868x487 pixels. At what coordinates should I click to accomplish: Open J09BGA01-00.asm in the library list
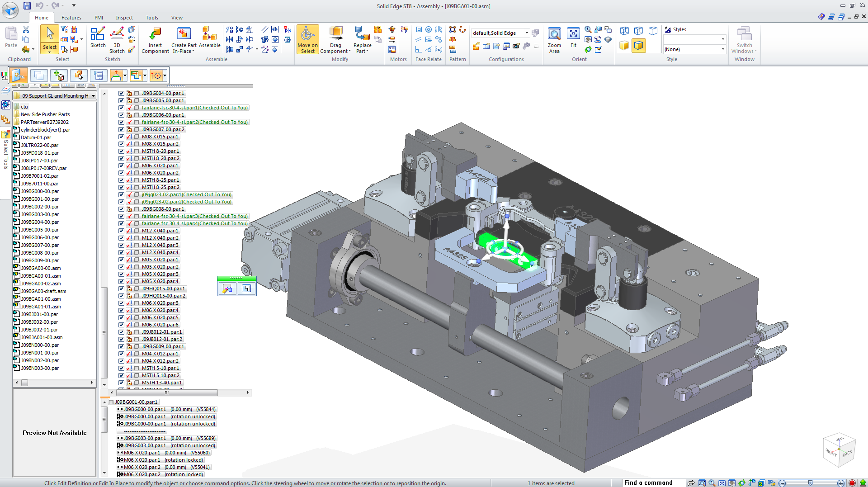pyautogui.click(x=41, y=299)
